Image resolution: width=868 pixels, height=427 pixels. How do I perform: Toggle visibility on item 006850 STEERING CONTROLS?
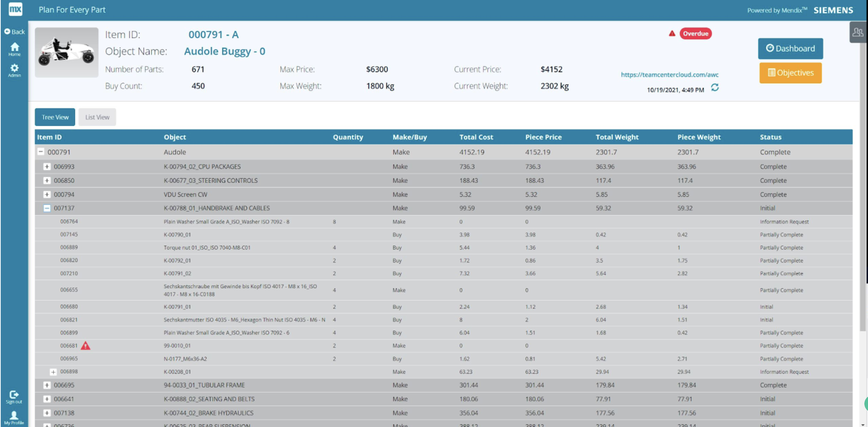coord(47,180)
